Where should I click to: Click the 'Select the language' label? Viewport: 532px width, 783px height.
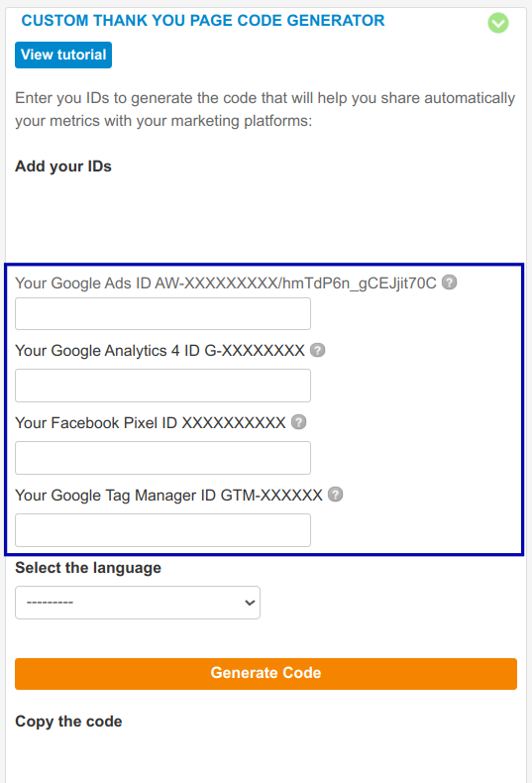click(x=88, y=568)
